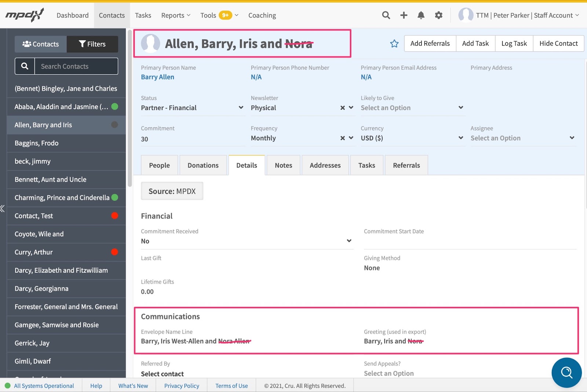Screen dimensions: 587x392
Task: Open the search magnifier in top bar
Action: (x=386, y=15)
